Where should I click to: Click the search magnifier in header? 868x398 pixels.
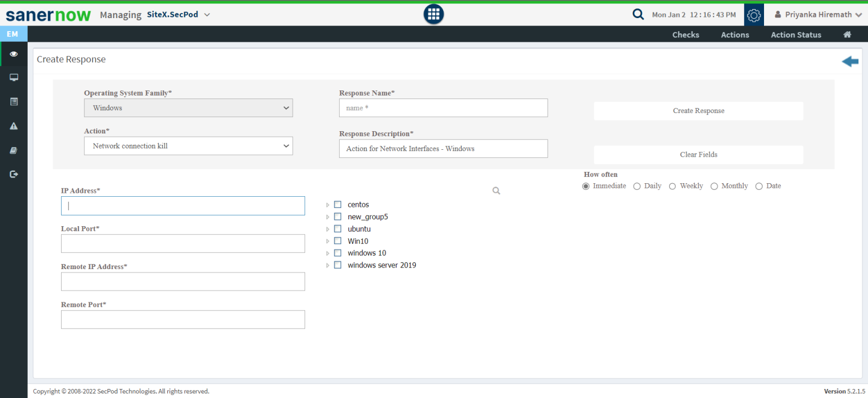(638, 15)
